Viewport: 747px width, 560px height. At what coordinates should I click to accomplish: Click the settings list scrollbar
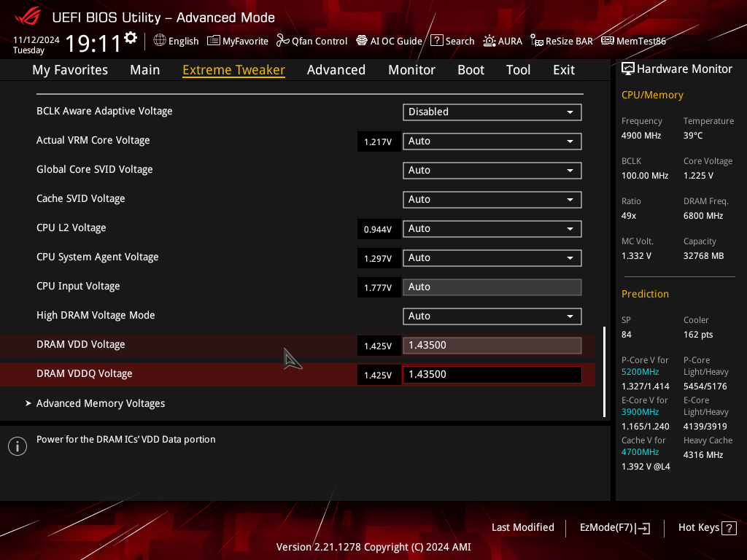coord(605,371)
